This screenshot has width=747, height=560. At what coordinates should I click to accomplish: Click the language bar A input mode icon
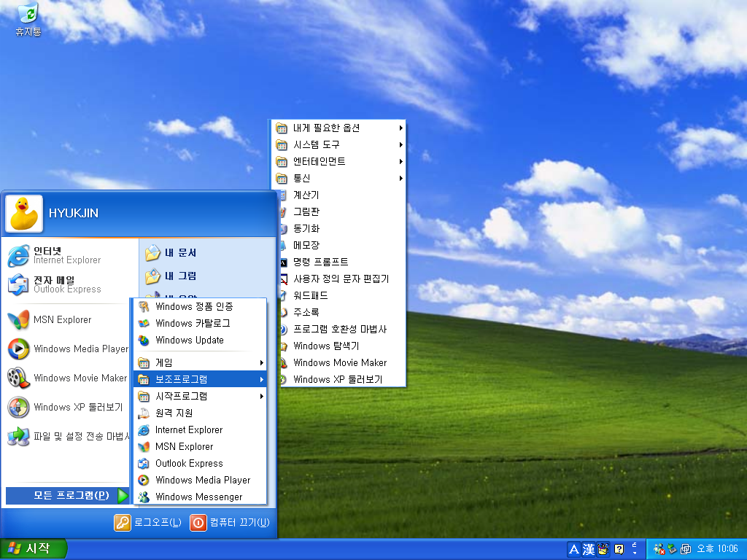574,549
